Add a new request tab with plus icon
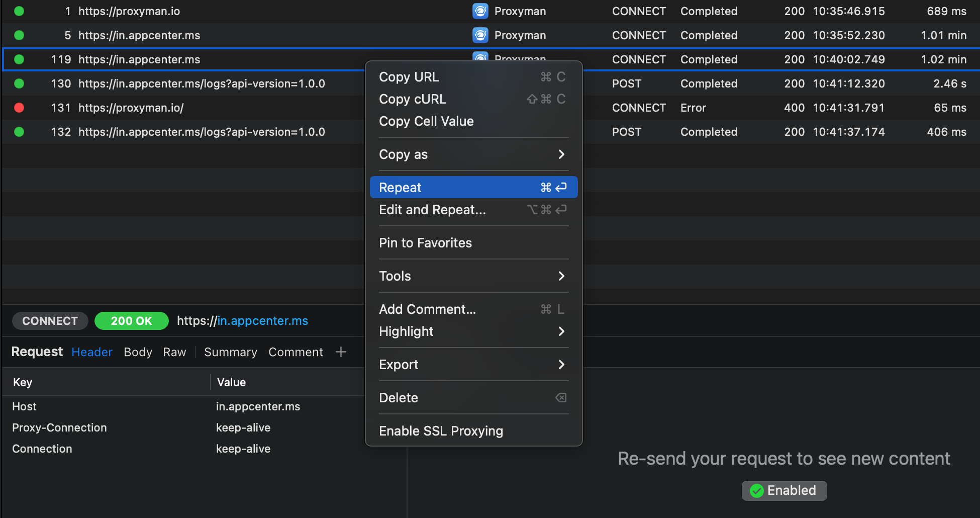Viewport: 980px width, 518px height. click(341, 352)
